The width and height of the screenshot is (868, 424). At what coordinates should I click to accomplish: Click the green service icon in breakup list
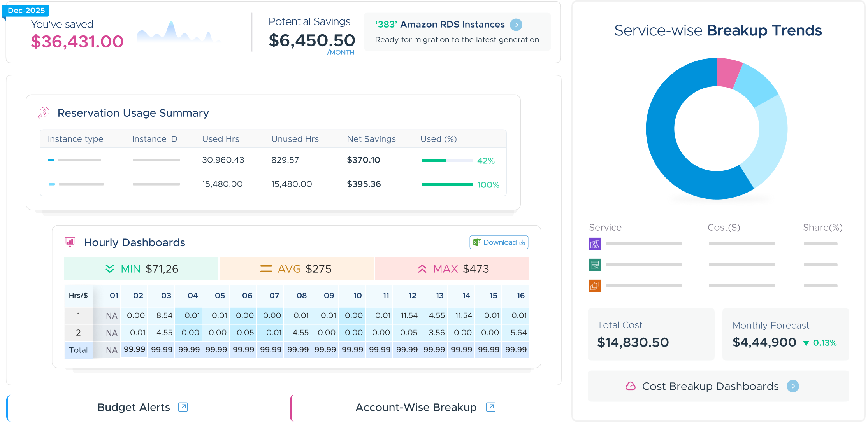point(594,265)
